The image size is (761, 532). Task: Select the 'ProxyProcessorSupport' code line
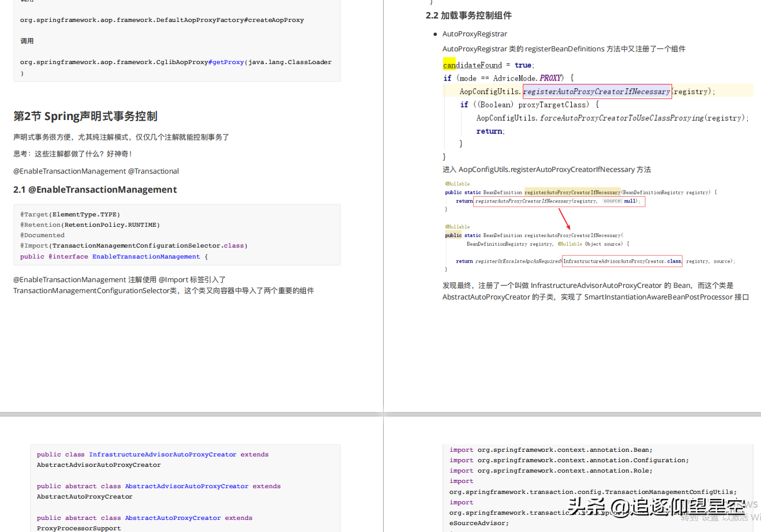pos(79,528)
